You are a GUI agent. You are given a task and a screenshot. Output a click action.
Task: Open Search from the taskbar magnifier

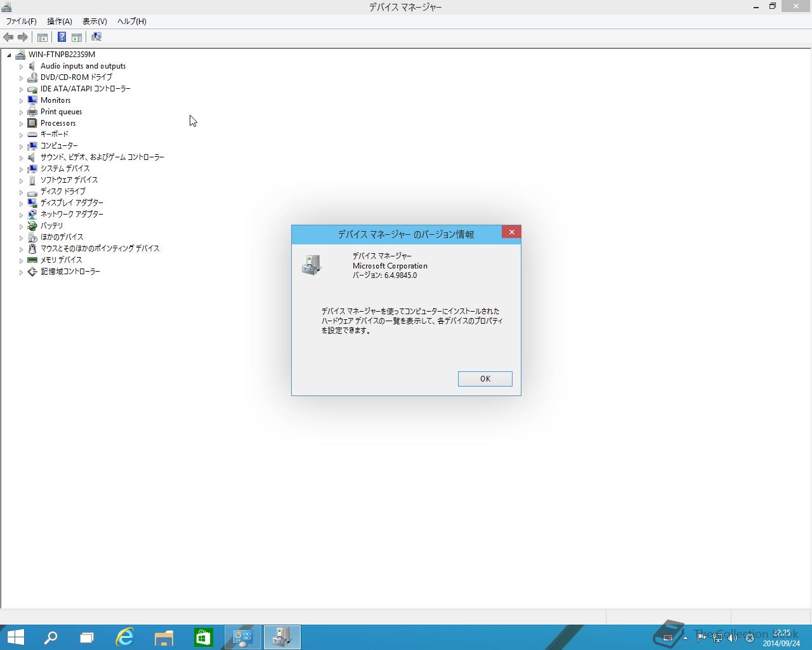tap(51, 637)
